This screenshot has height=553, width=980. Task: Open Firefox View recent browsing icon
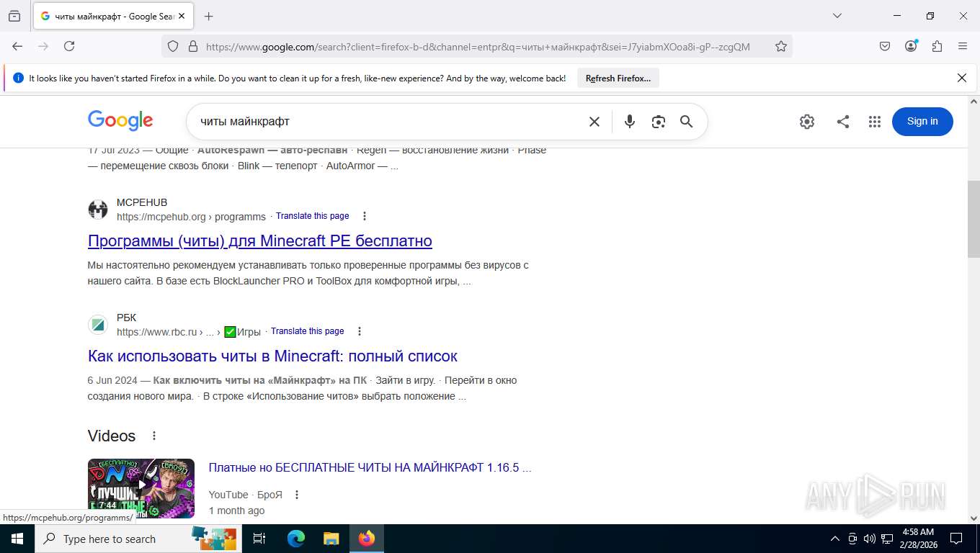(14, 16)
